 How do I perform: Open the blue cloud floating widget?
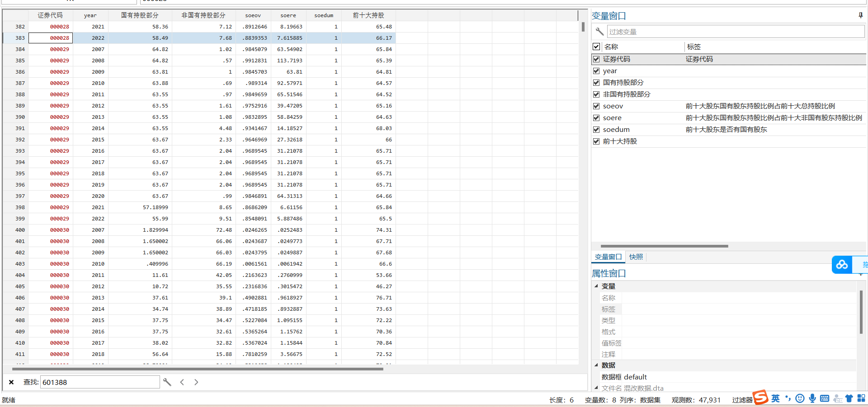point(842,265)
